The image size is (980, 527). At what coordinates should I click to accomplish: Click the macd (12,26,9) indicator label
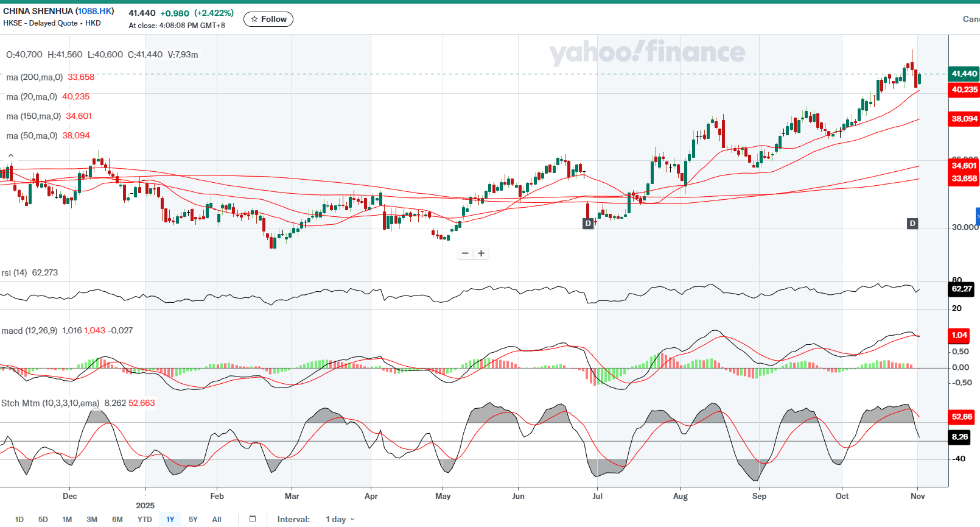pos(29,331)
